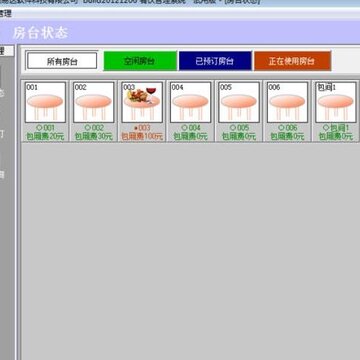Click the 包厢费30元 label under table 002
360x360 pixels.
[x=94, y=136]
